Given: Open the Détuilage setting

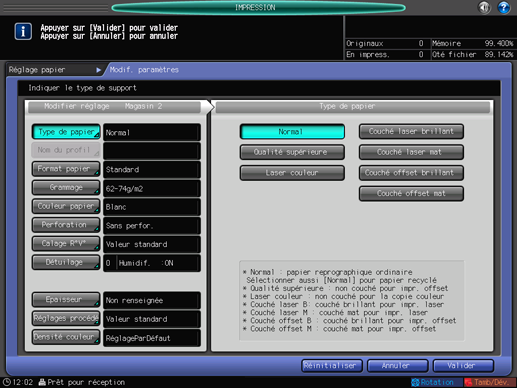Looking at the screenshot, I should [66, 262].
